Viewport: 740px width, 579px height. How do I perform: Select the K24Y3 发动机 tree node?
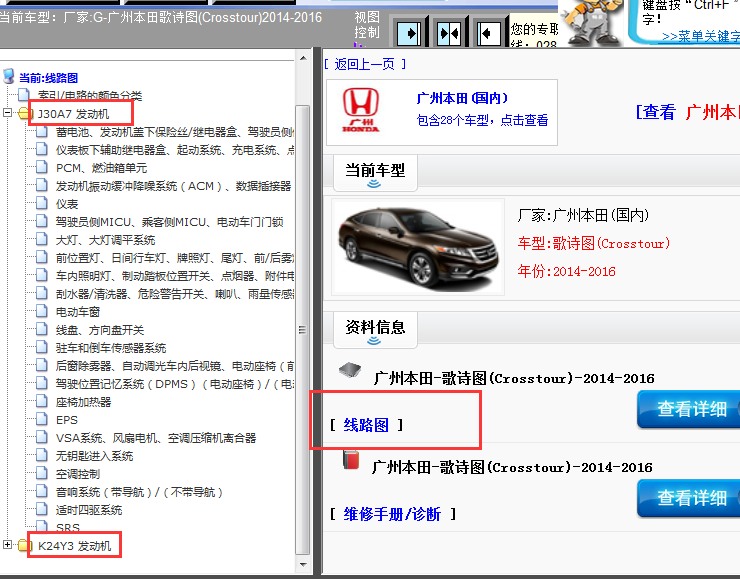(x=75, y=545)
